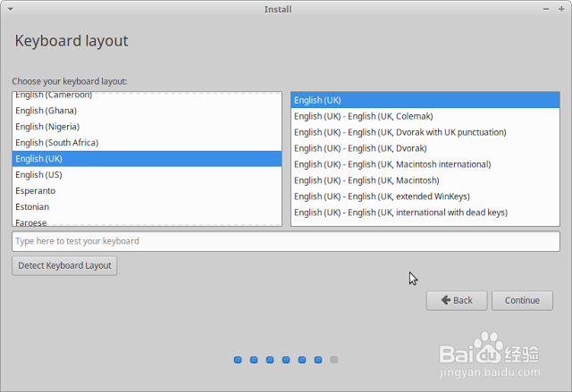Pick Estonian keyboard layout
This screenshot has width=572, height=392.
pos(147,207)
